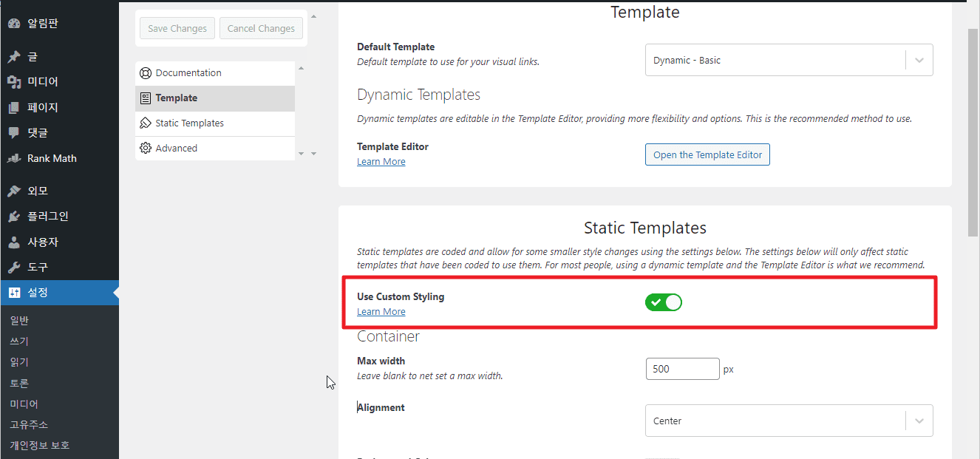Click the dashboard gauge icon in sidebar
Screen dimensions: 980x459
14,24
